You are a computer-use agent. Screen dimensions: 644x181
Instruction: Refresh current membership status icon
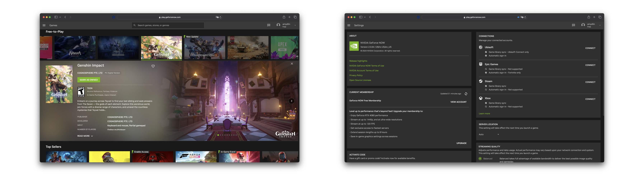pos(466,94)
